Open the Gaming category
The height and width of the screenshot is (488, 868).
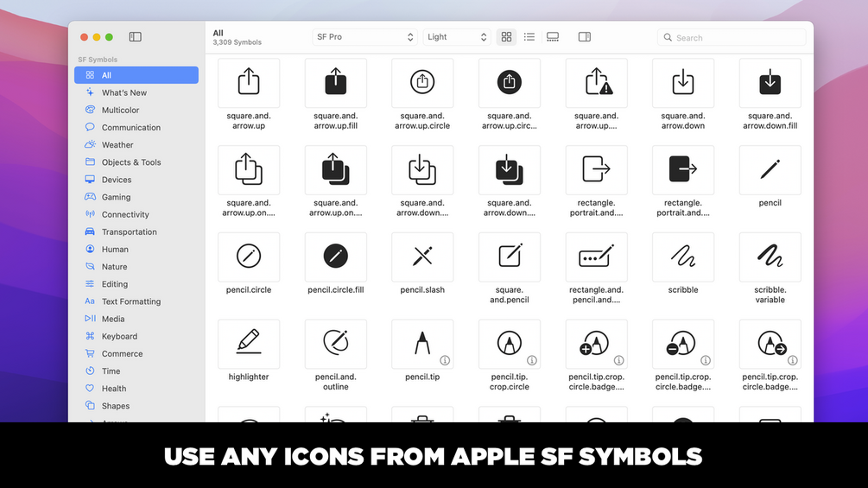(x=136, y=197)
